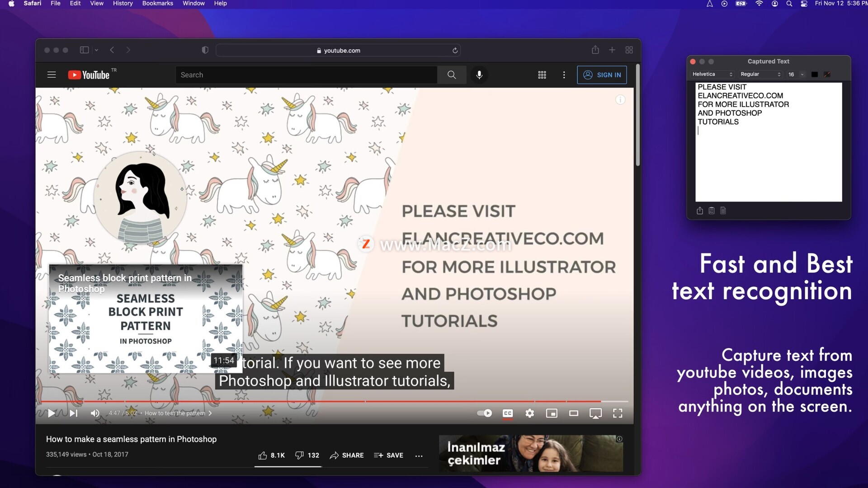The image size is (868, 488).
Task: Pick the black text color swatch
Action: click(815, 75)
